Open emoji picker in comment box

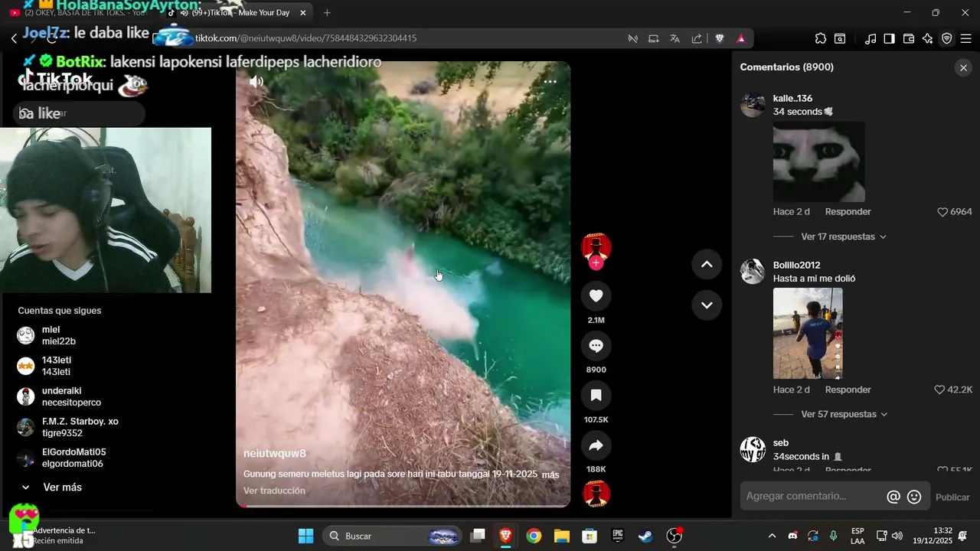click(x=914, y=497)
